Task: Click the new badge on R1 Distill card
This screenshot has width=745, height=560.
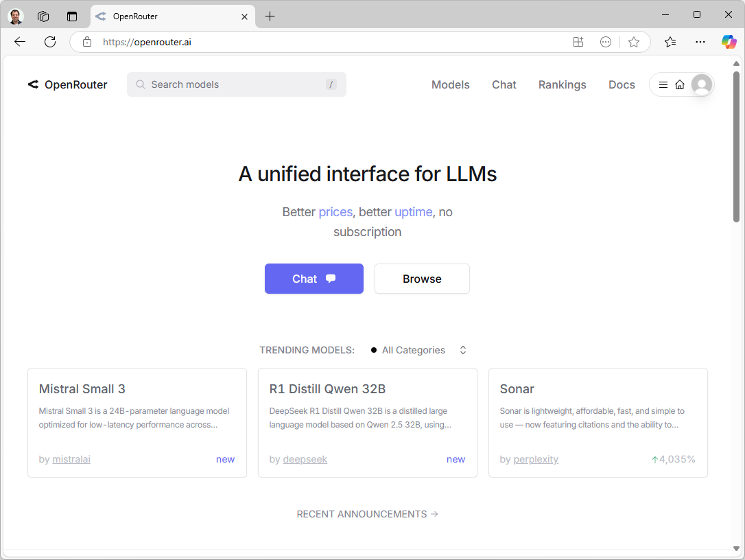Action: tap(456, 459)
